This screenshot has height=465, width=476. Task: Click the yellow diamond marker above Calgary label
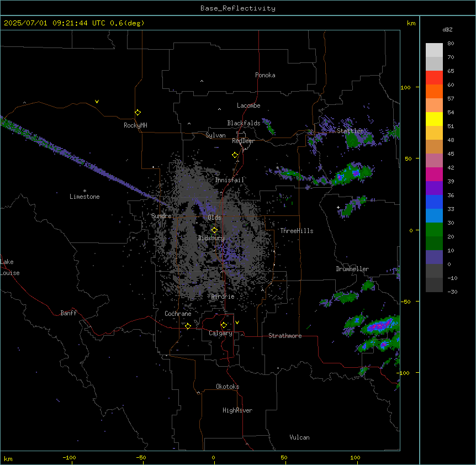point(224,325)
